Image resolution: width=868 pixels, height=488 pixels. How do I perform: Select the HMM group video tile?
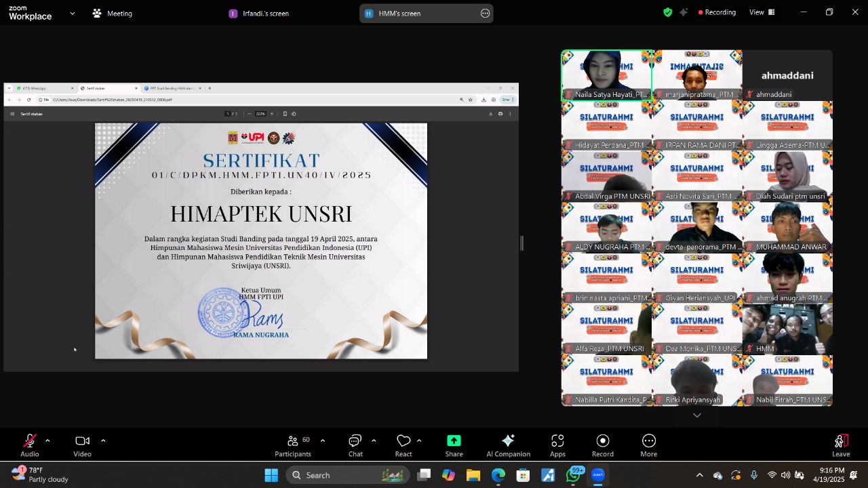click(x=787, y=329)
